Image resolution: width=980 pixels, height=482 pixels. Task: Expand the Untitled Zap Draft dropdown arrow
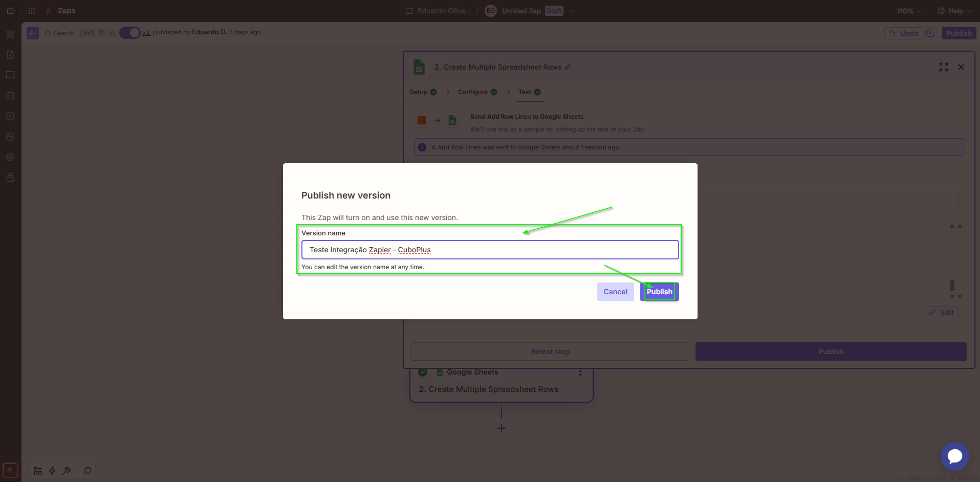coord(571,11)
